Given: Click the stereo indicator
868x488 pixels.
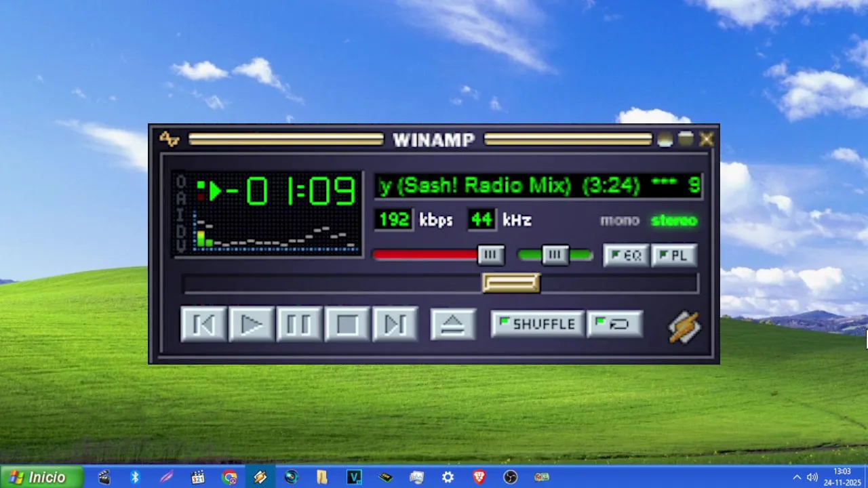Looking at the screenshot, I should [x=674, y=220].
